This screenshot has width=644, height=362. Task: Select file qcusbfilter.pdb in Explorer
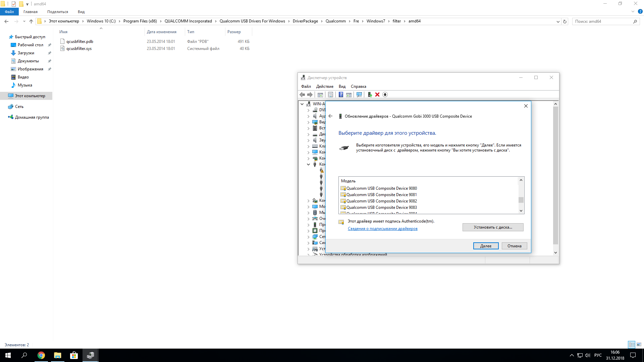pyautogui.click(x=80, y=42)
